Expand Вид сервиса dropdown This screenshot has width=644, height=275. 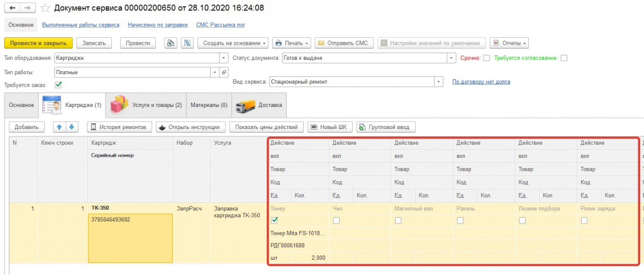point(440,82)
